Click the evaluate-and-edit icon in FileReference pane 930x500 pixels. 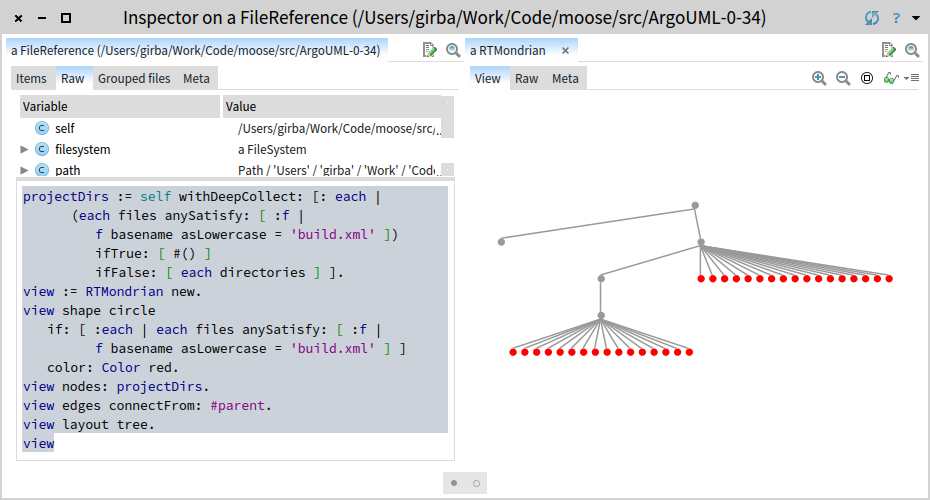429,50
